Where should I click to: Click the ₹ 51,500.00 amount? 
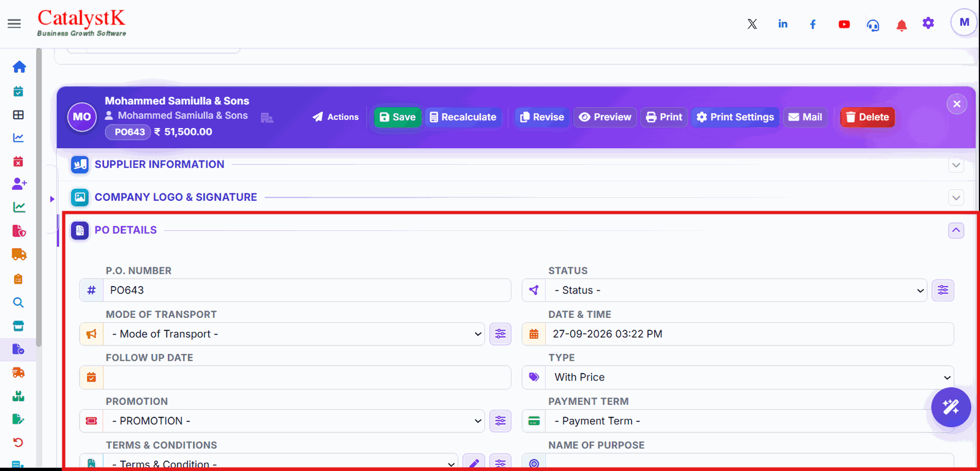(183, 132)
